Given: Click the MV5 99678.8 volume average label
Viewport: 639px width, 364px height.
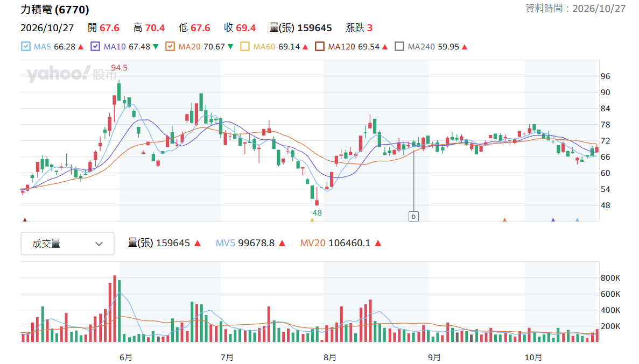Looking at the screenshot, I should [x=245, y=243].
